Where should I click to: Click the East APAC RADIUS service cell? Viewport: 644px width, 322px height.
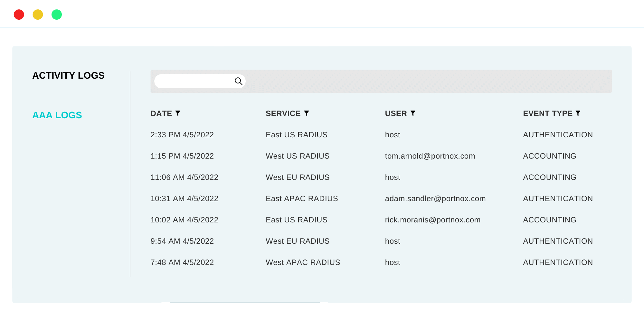pyautogui.click(x=302, y=199)
